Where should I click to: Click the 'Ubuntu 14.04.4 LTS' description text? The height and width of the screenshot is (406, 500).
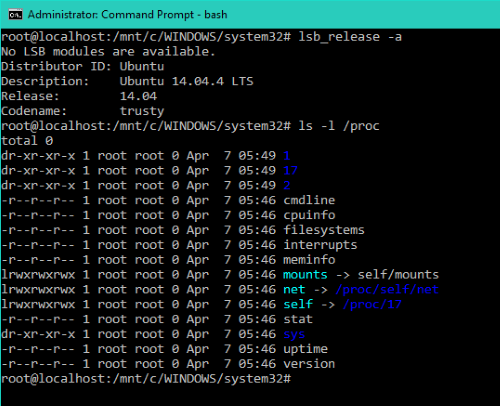click(187, 81)
